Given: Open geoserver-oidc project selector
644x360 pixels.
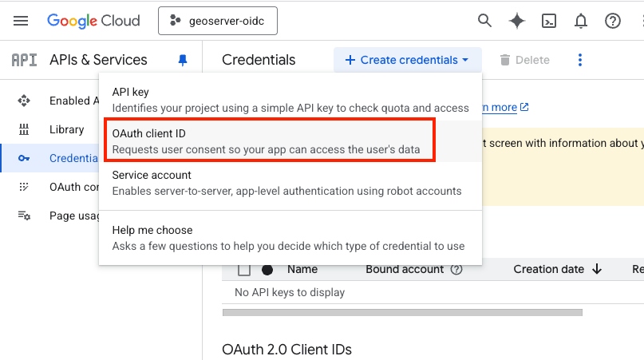Looking at the screenshot, I should [x=218, y=22].
